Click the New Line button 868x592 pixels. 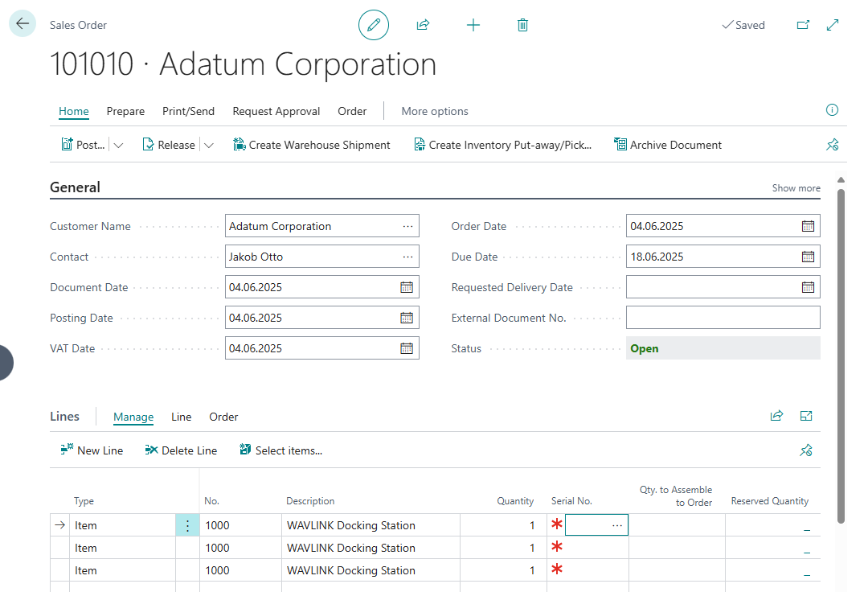(92, 450)
